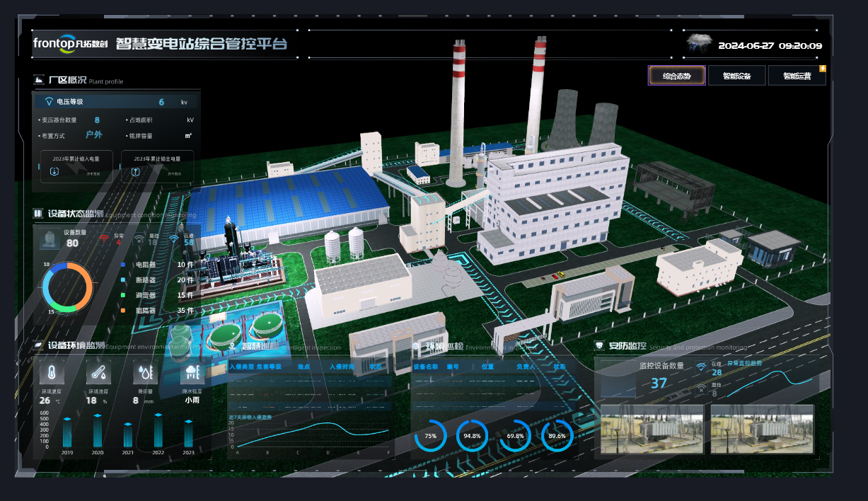868x501 pixels.
Task: Click the 电压等级 shield icon
Action: coord(49,102)
